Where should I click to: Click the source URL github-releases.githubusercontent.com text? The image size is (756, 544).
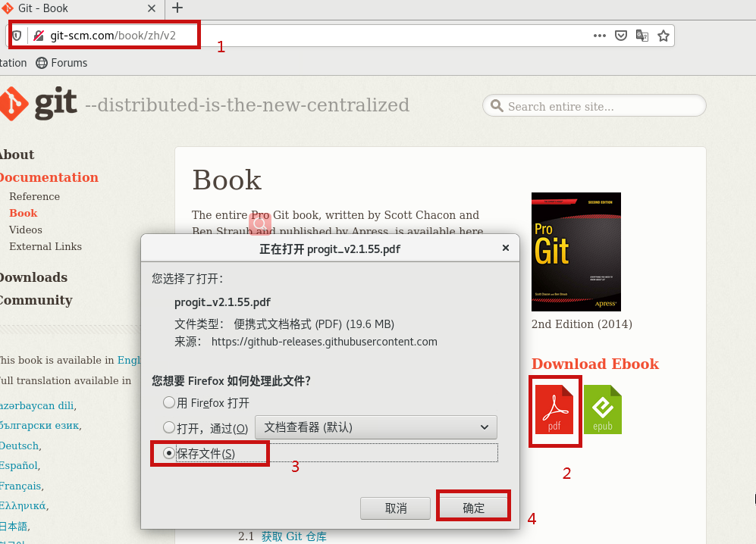point(325,342)
